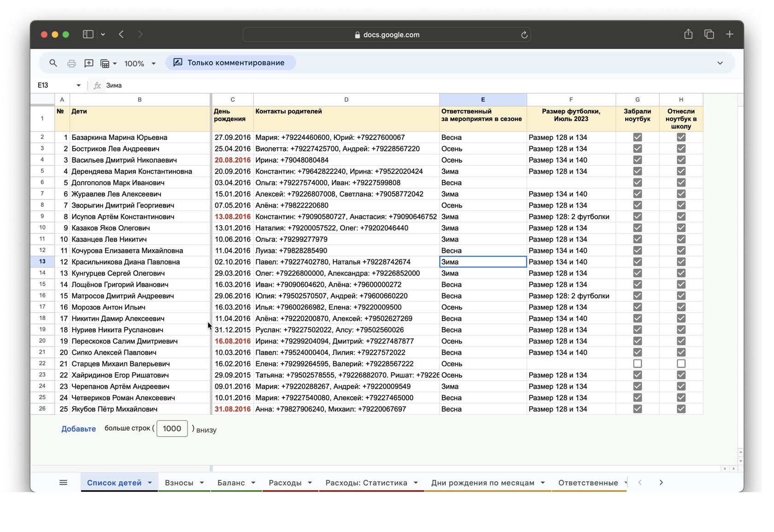This screenshot has height=532, width=774.
Task: Switch to the Взносы sheet tab
Action: tap(179, 482)
